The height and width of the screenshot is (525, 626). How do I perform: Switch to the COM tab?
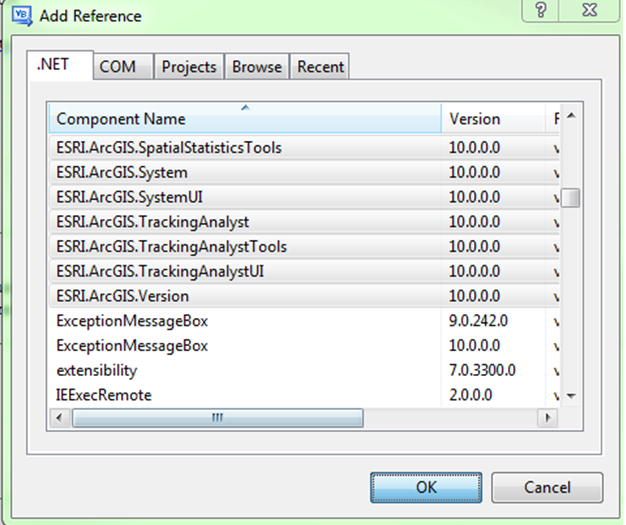coord(123,67)
